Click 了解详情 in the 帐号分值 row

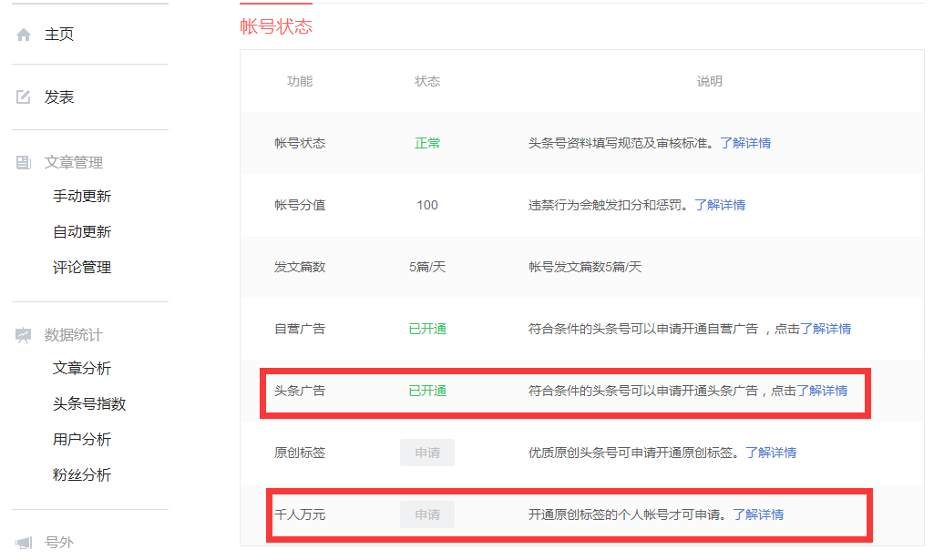click(721, 205)
